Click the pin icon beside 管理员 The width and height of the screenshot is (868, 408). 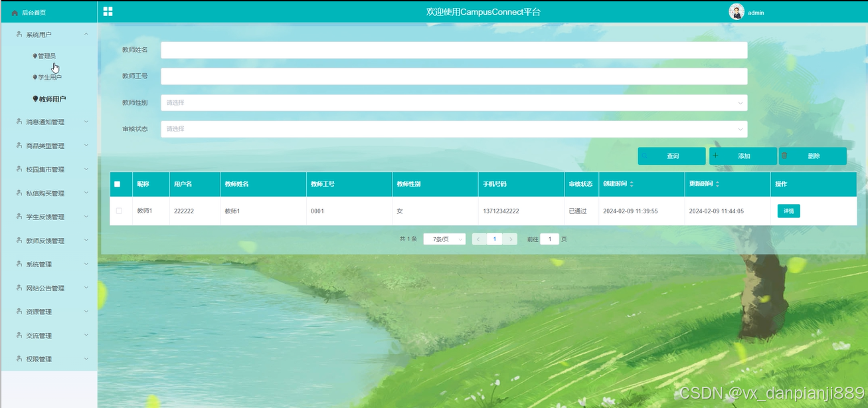[x=35, y=56]
